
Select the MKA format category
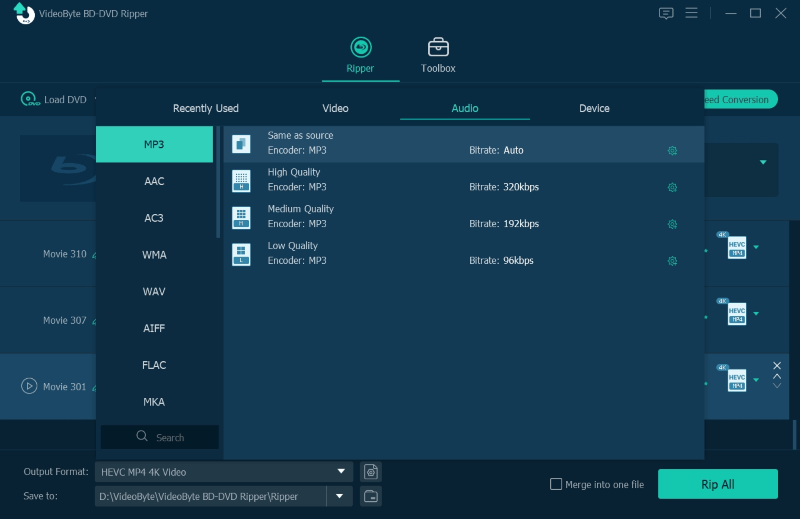155,402
